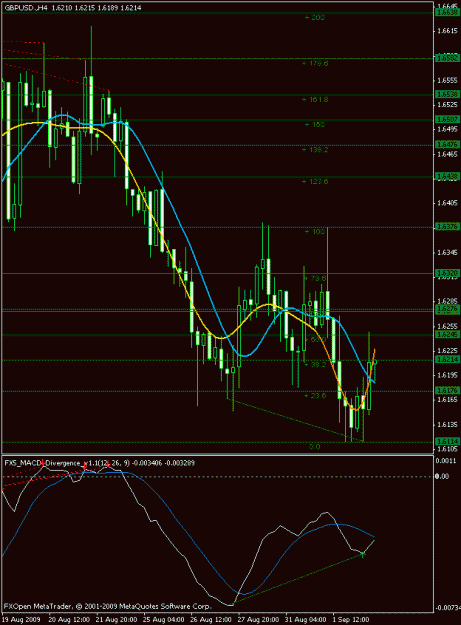Click the 1.6555 scale value
Screen dimensions: 461x625
tap(447, 80)
